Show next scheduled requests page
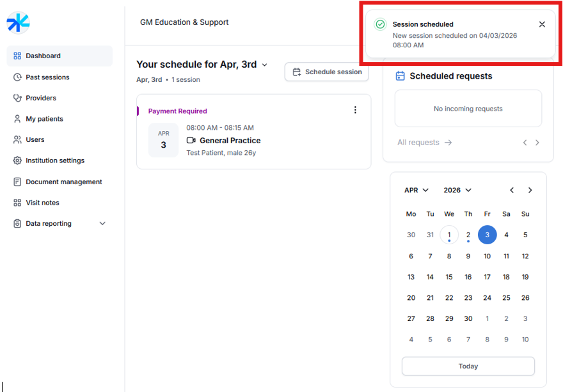Viewport: 563px width, 392px height. (x=537, y=143)
